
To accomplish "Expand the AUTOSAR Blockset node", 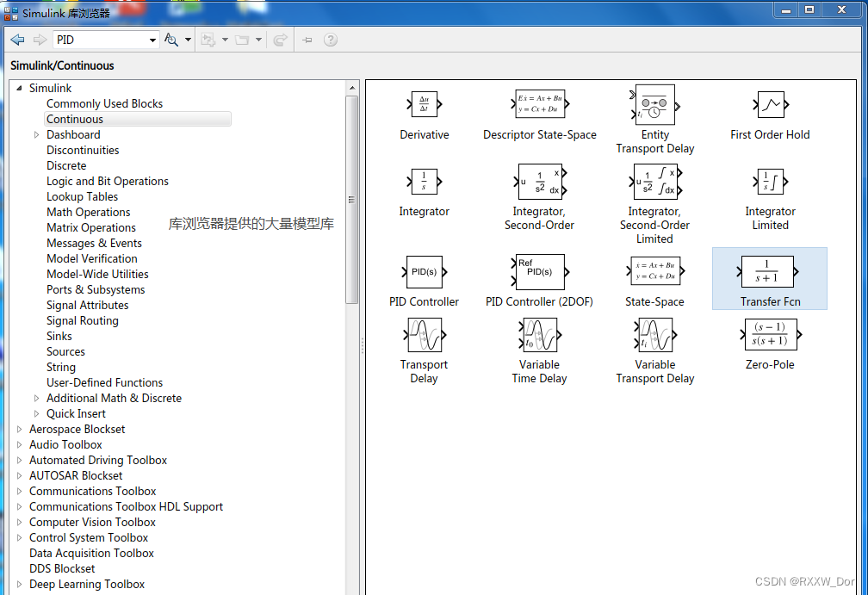I will point(19,475).
